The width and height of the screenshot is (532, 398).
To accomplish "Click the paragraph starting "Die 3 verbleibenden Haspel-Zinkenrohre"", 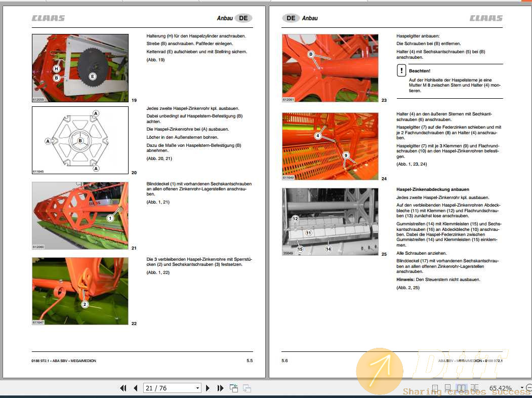I will pos(199,262).
